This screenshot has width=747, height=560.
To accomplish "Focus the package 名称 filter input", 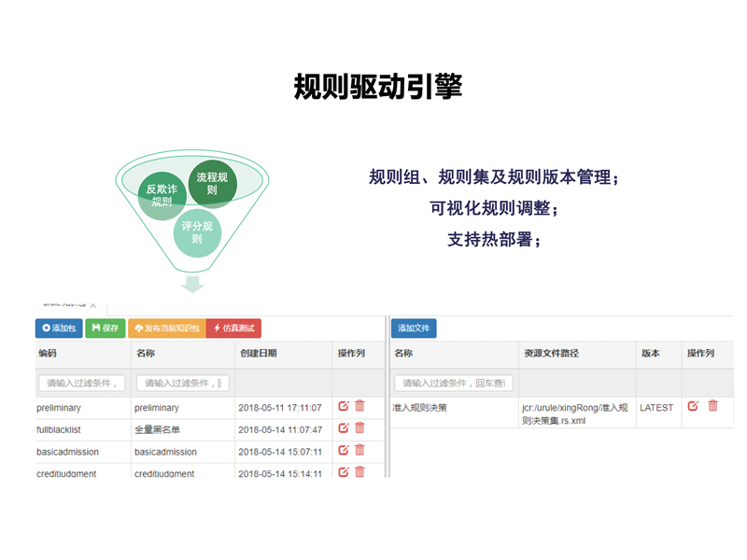I will tap(183, 383).
